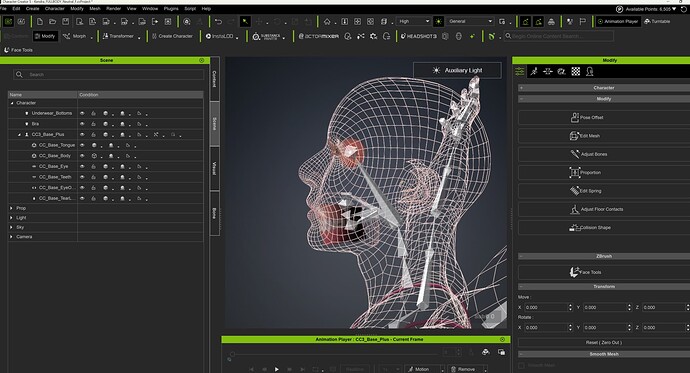Select the head profile tab in Modify panel

(590, 71)
